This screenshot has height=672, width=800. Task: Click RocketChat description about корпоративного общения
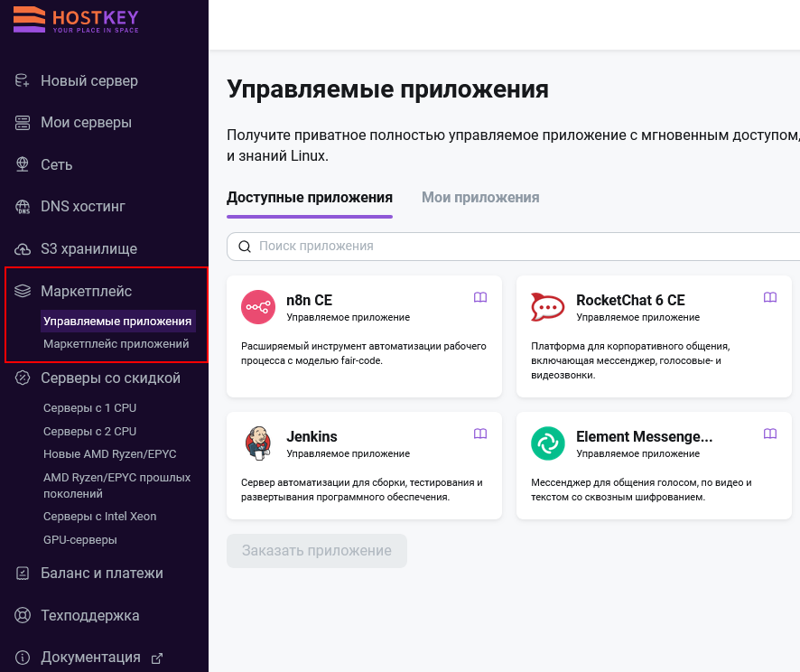630,360
